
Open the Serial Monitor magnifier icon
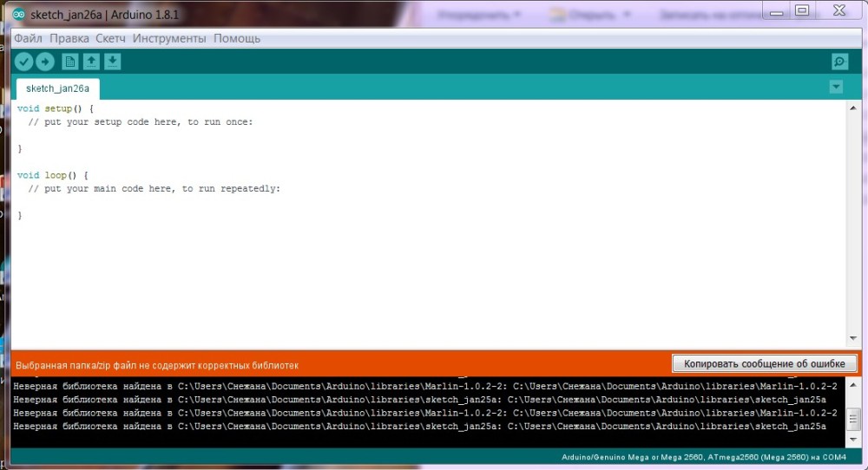839,62
